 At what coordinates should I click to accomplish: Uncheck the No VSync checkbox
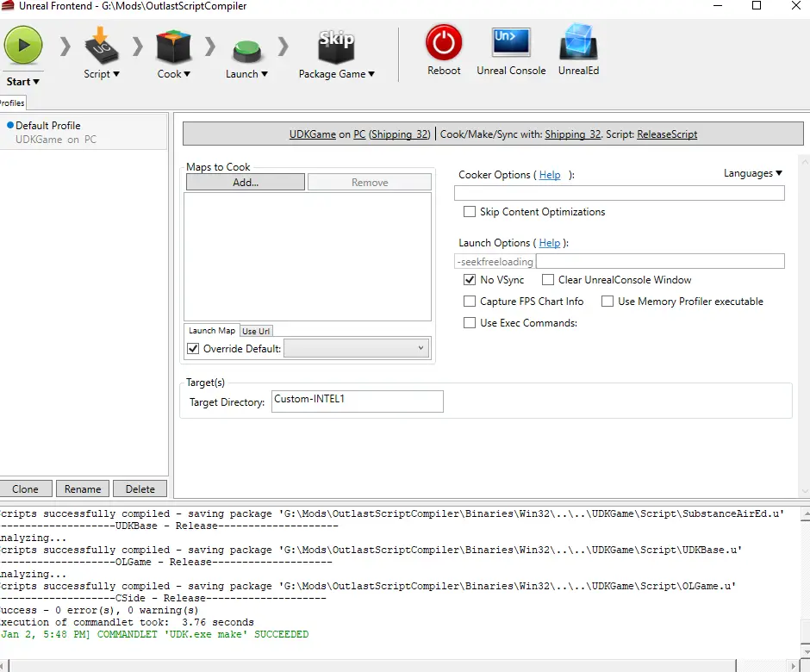click(x=470, y=279)
